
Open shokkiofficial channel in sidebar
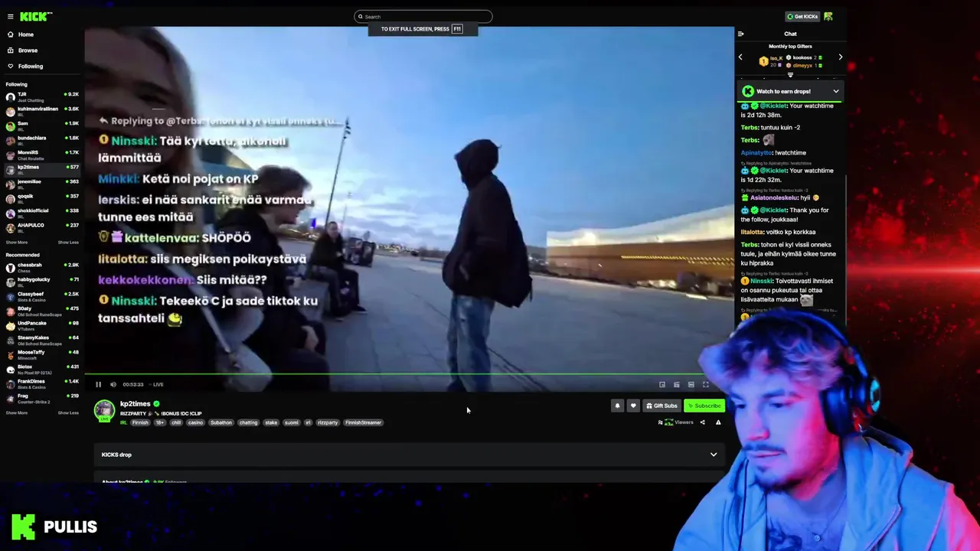42,214
